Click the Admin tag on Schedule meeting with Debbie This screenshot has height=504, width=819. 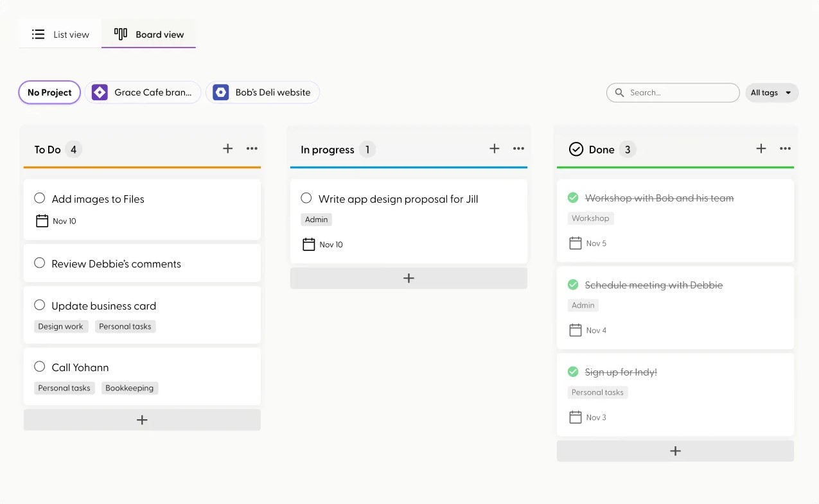click(583, 305)
